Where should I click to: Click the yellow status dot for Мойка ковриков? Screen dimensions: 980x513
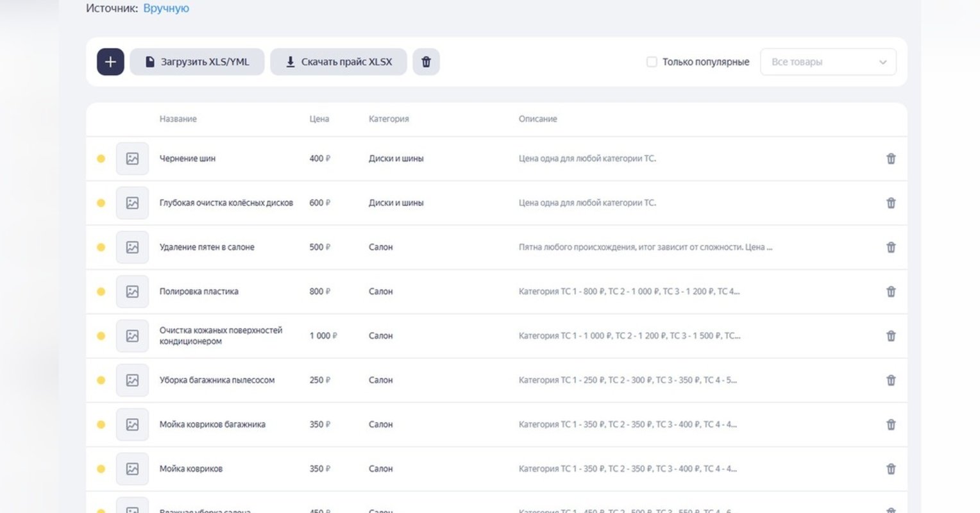tap(101, 469)
